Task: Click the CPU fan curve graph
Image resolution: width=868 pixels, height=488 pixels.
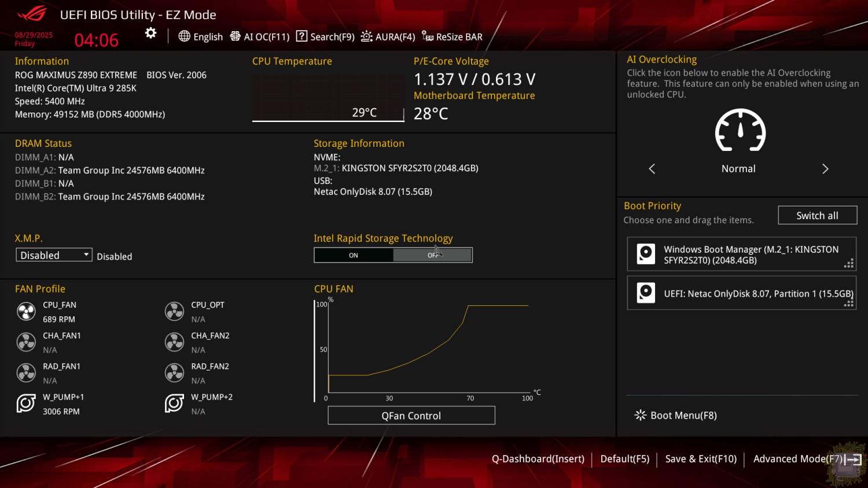Action: (428, 350)
